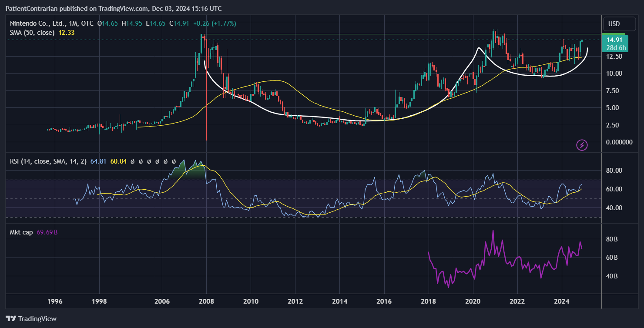
Task: Click the year 2006 on the time axis
Action: [162, 301]
